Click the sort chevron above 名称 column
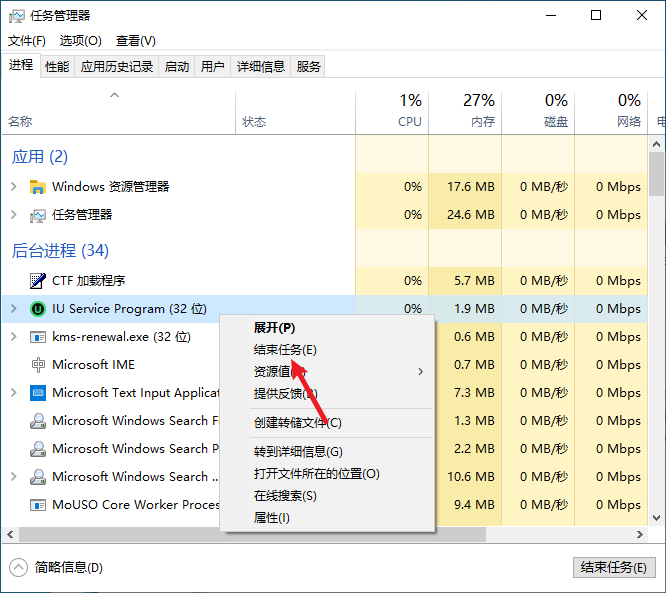This screenshot has height=593, width=666. pyautogui.click(x=114, y=95)
